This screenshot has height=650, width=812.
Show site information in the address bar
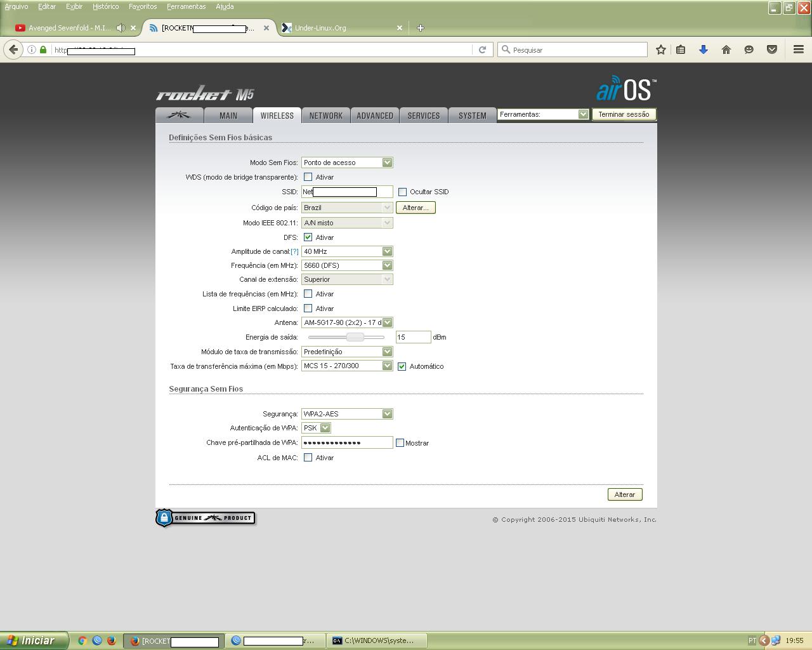(31, 50)
